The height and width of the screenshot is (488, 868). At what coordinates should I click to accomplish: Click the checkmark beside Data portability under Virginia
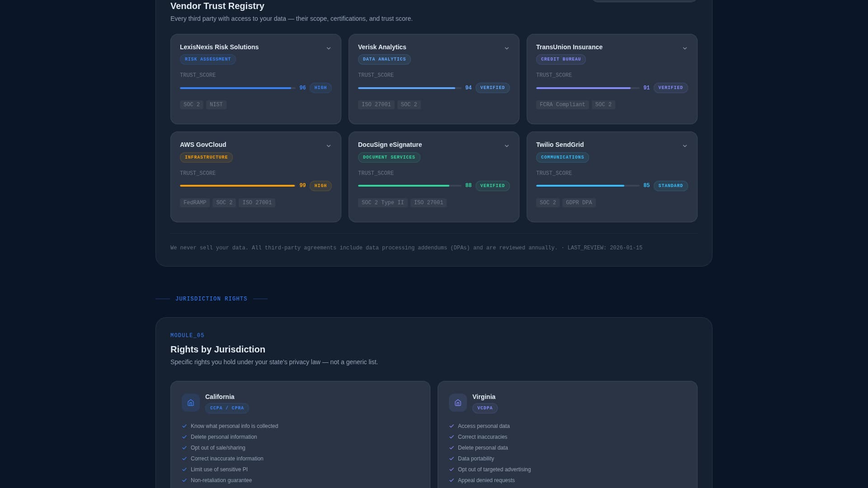(x=452, y=459)
